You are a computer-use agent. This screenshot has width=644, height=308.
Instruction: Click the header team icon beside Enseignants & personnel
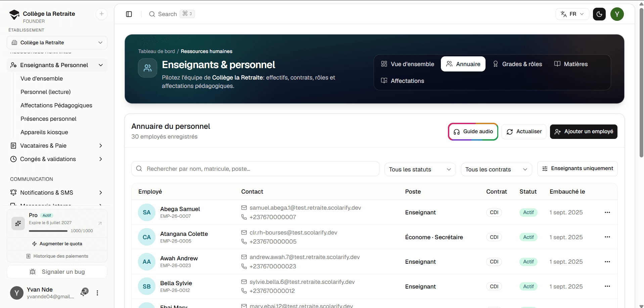pos(147,68)
